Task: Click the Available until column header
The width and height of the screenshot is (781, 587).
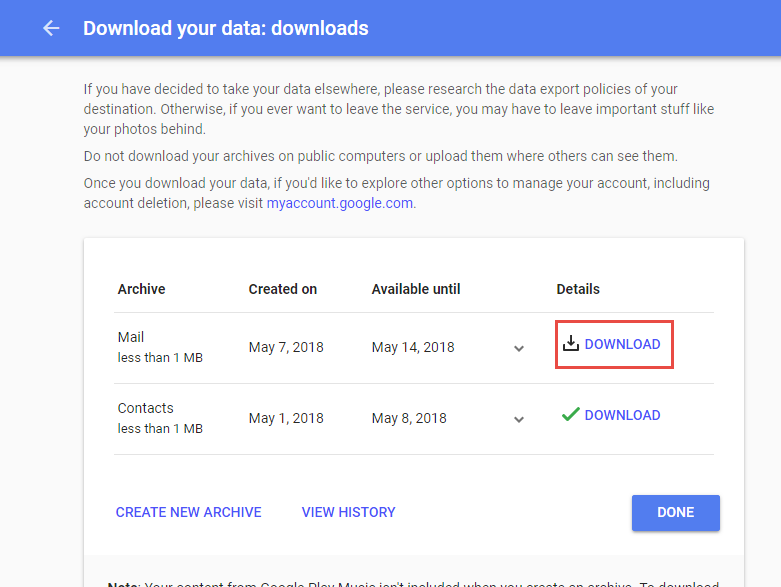Action: [x=416, y=289]
